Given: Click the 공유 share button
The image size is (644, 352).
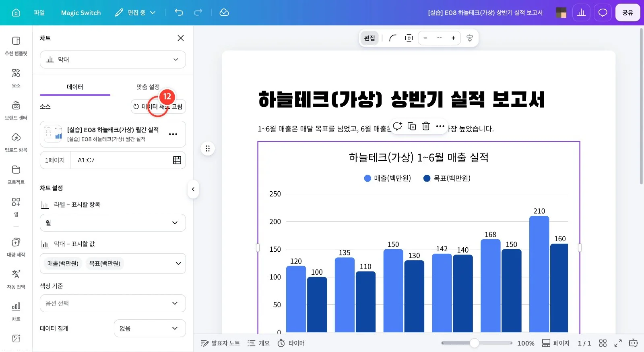Looking at the screenshot, I should [x=627, y=12].
